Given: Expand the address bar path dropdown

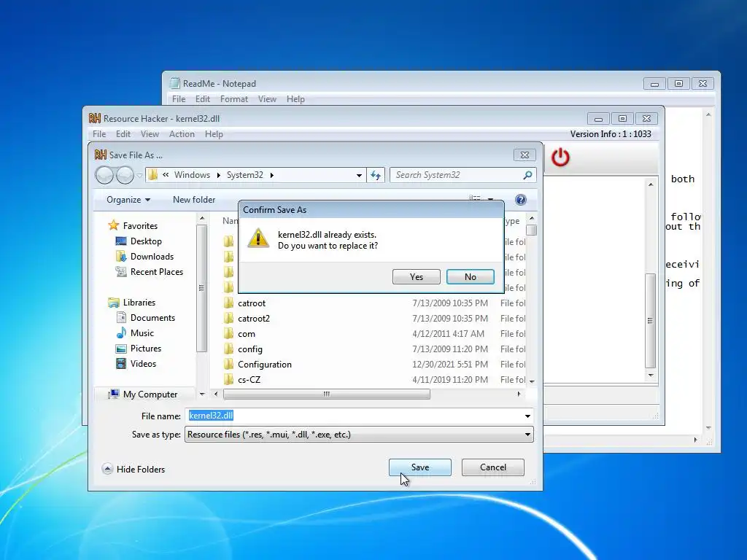Looking at the screenshot, I should point(359,175).
